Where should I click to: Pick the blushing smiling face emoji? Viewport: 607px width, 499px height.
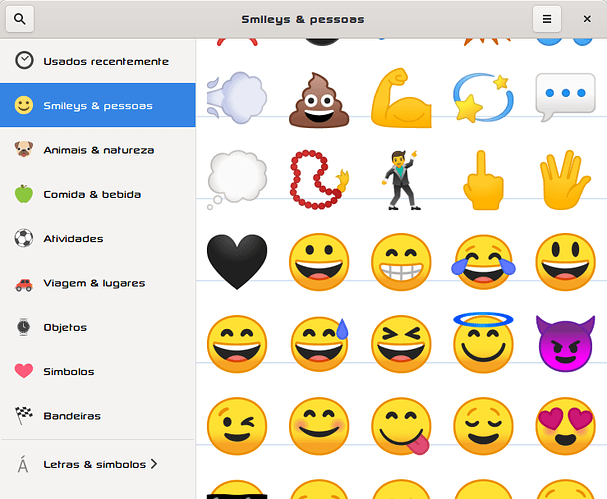click(x=319, y=426)
